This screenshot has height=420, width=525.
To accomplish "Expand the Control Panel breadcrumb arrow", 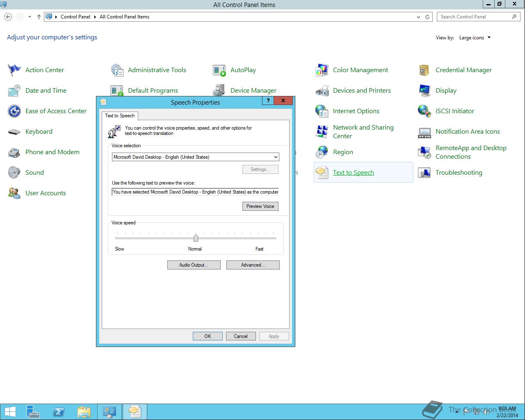I will click(95, 17).
